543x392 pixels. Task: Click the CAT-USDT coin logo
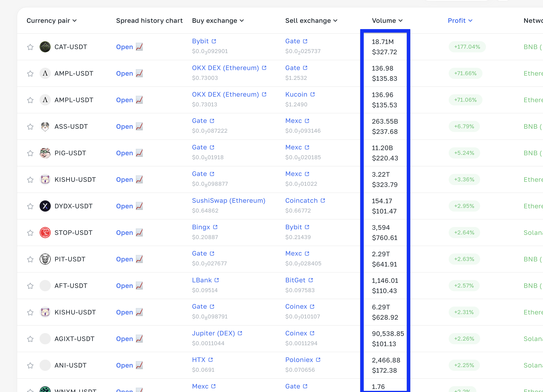45,47
